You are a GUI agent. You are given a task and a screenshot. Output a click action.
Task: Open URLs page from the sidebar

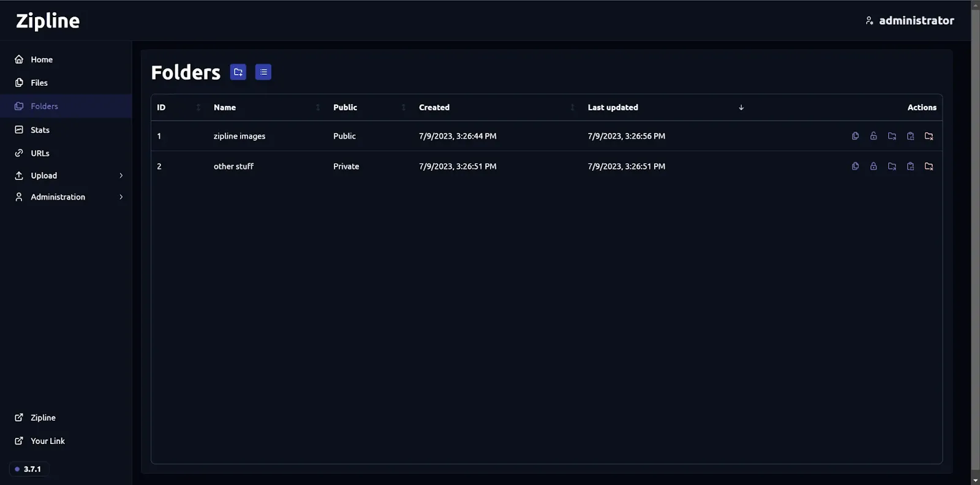[66, 153]
